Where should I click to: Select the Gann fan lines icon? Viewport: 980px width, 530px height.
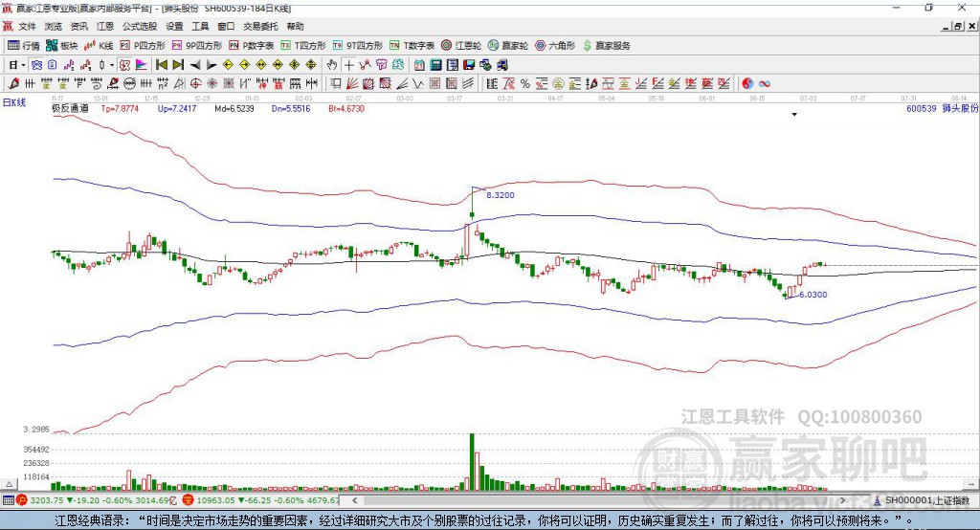[x=352, y=83]
